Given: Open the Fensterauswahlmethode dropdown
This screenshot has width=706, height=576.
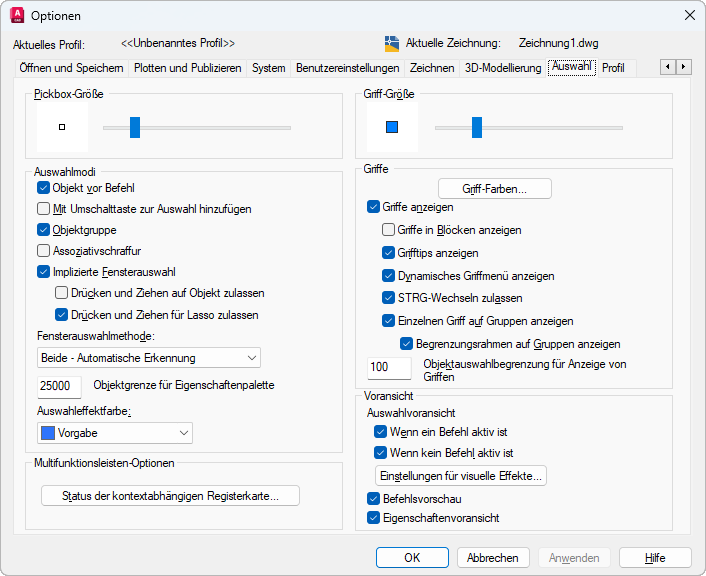Looking at the screenshot, I should pos(149,358).
